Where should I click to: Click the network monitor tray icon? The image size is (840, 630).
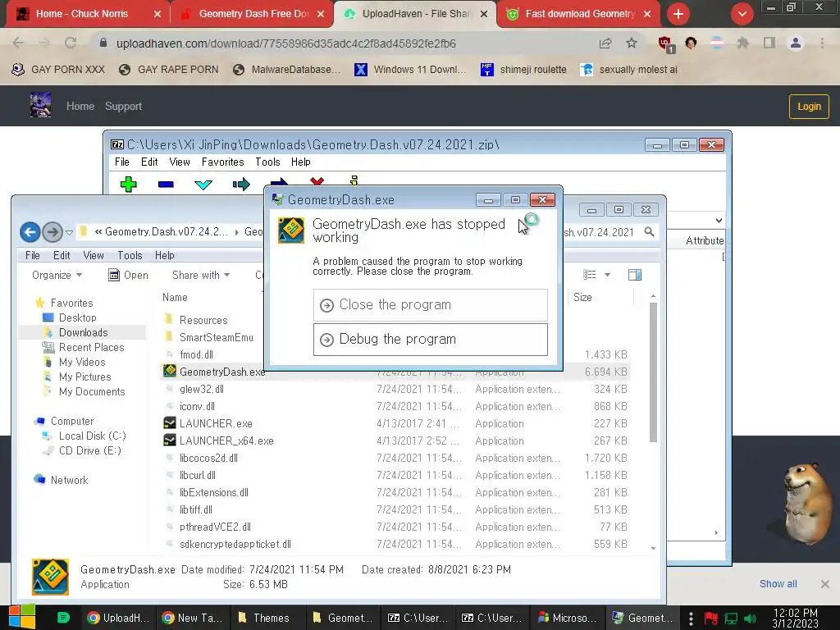pos(731,619)
